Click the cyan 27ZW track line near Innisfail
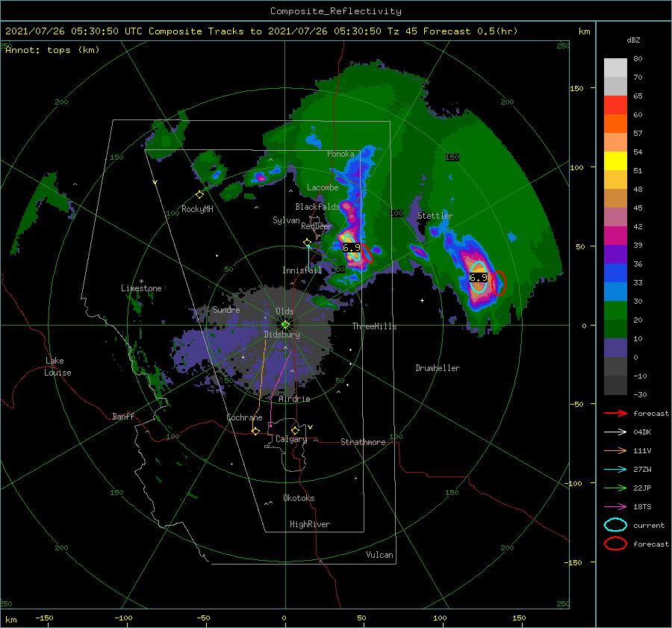 pos(308,257)
